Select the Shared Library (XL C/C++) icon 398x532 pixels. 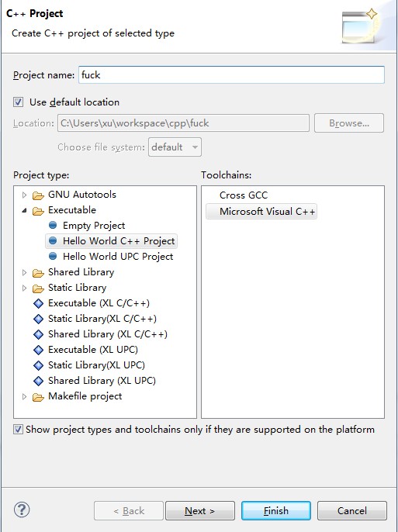tap(38, 334)
